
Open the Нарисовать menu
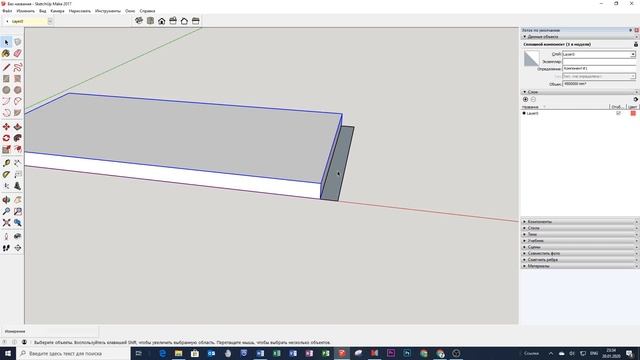(80, 11)
